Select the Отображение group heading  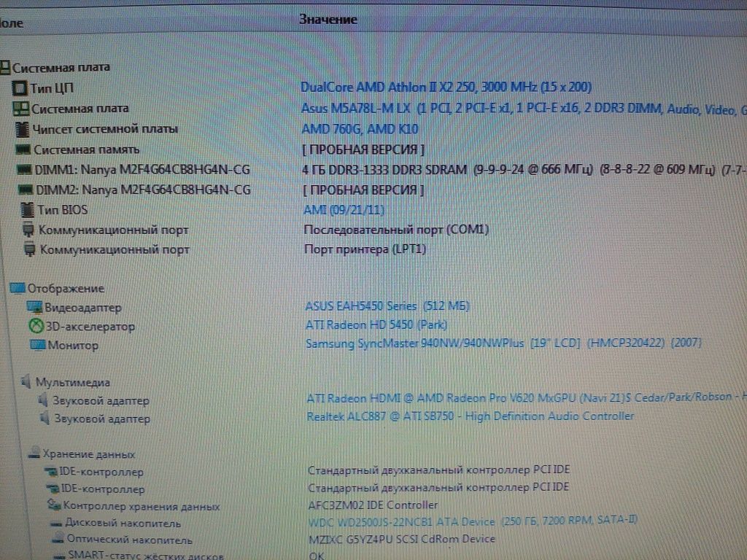point(65,288)
